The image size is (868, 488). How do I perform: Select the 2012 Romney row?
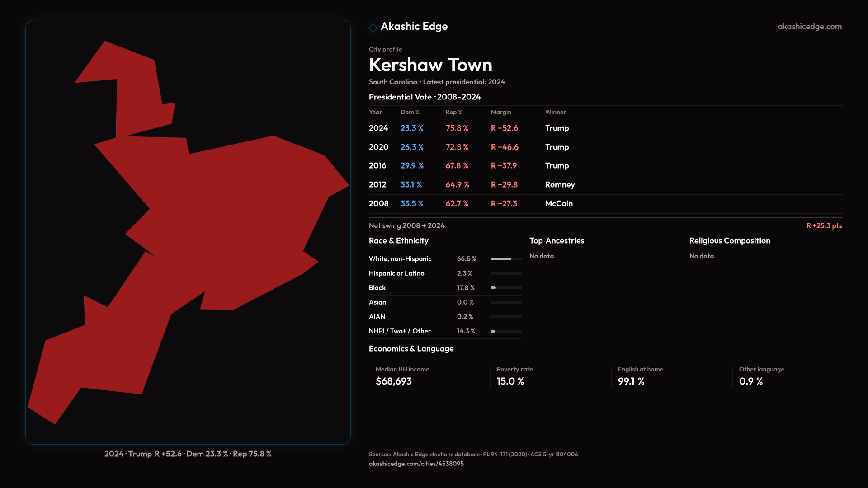pyautogui.click(x=470, y=185)
